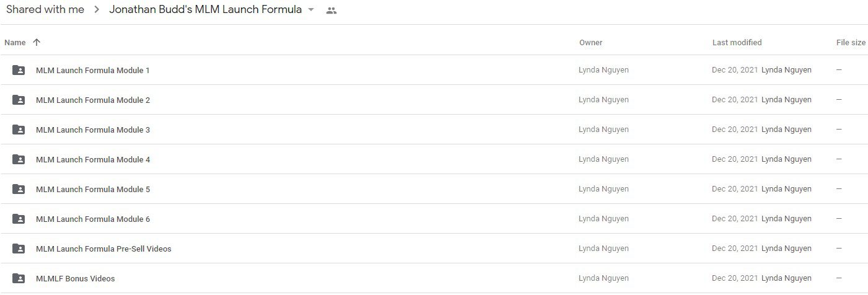The height and width of the screenshot is (295, 868).
Task: Click the shared people icon beside folder title
Action: pyautogui.click(x=331, y=11)
